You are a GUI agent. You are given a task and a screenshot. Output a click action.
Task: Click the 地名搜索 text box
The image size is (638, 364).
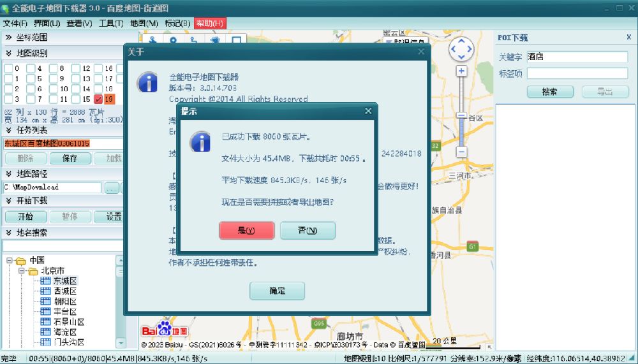63,246
